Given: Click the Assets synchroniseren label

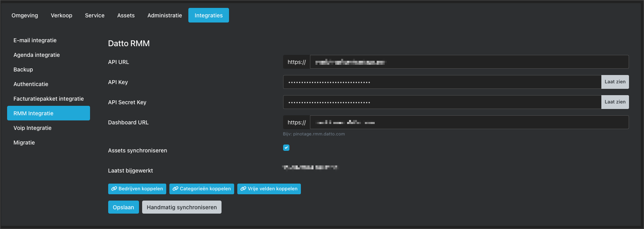Looking at the screenshot, I should [137, 150].
